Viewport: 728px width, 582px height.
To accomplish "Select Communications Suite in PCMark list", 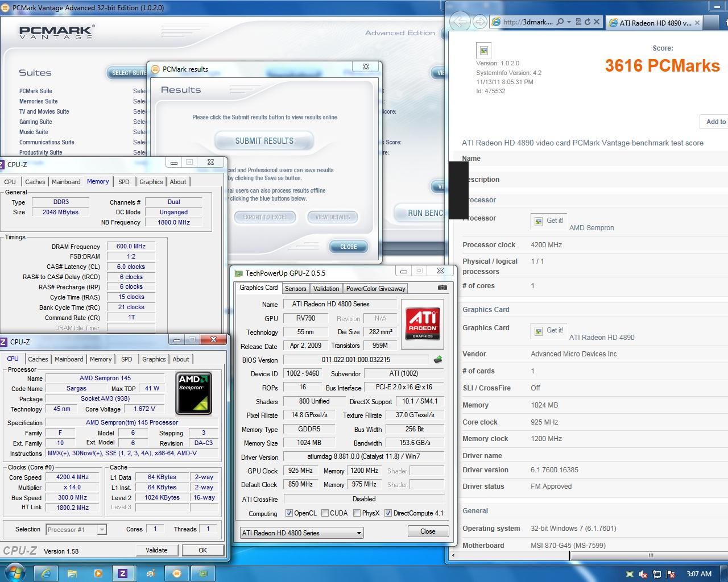I will point(47,142).
